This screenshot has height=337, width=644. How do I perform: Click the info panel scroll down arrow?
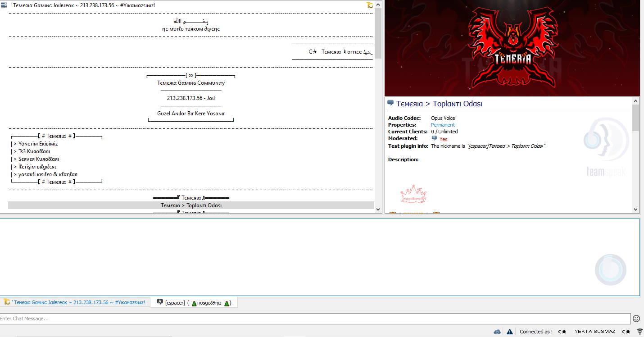(636, 209)
